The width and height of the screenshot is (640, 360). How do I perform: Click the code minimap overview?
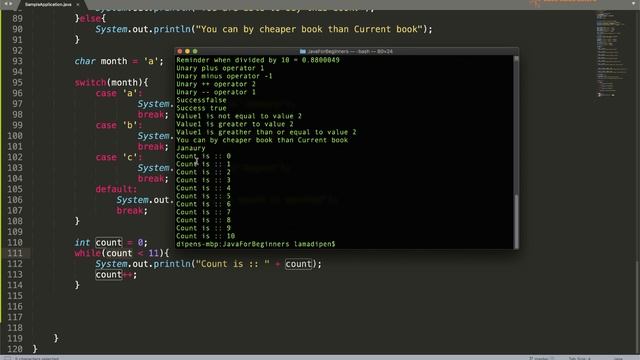point(611,53)
